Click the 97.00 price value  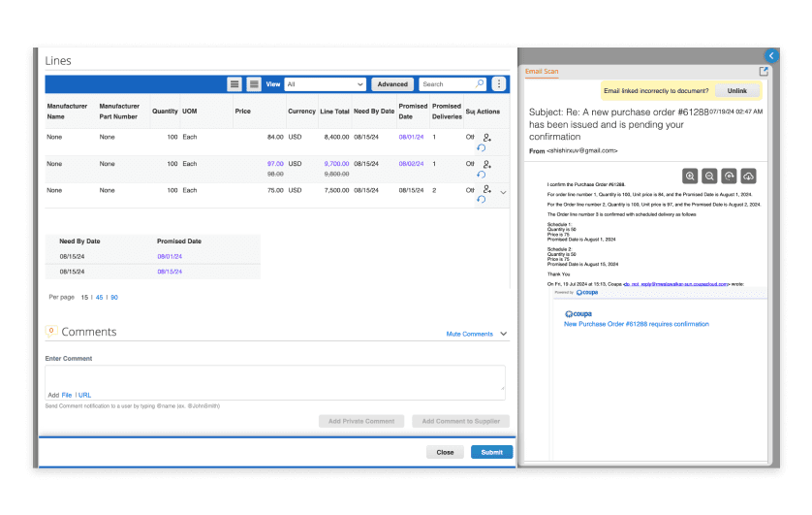coord(275,164)
